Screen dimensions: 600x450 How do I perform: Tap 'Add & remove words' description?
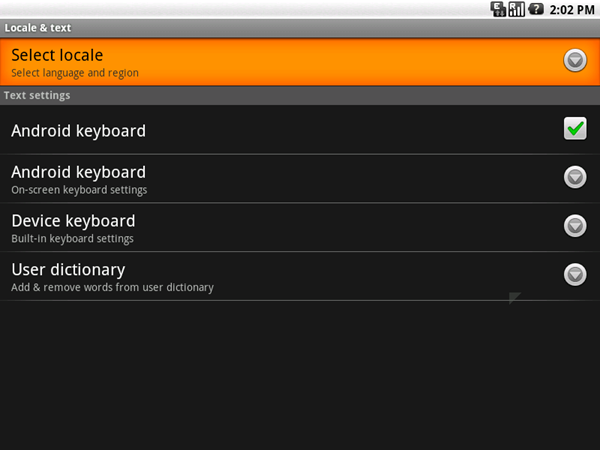click(x=112, y=288)
